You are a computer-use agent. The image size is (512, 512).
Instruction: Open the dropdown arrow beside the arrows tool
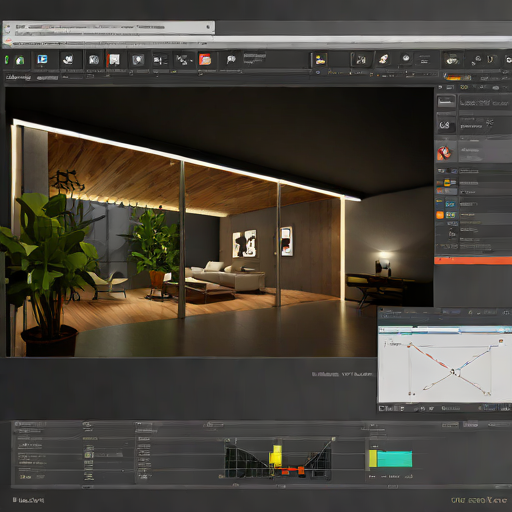191,61
